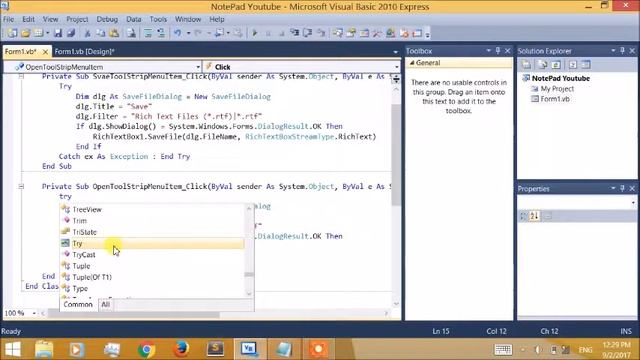Uncomment the selected lines icon
The width and height of the screenshot is (640, 360).
161,33
